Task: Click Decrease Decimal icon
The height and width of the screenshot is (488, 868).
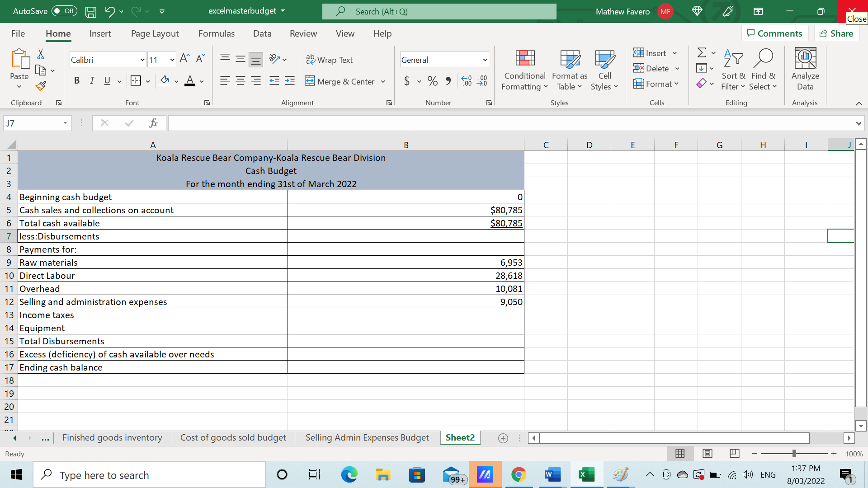Action: coord(482,81)
